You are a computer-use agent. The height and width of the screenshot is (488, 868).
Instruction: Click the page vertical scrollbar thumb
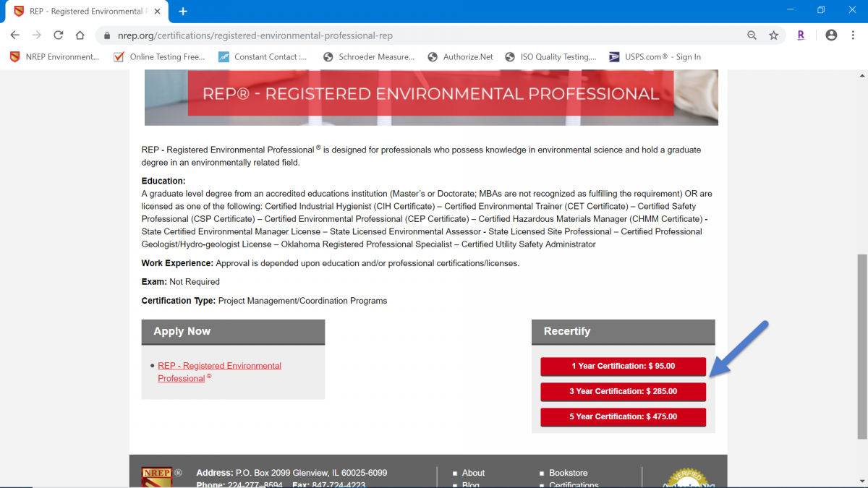862,347
